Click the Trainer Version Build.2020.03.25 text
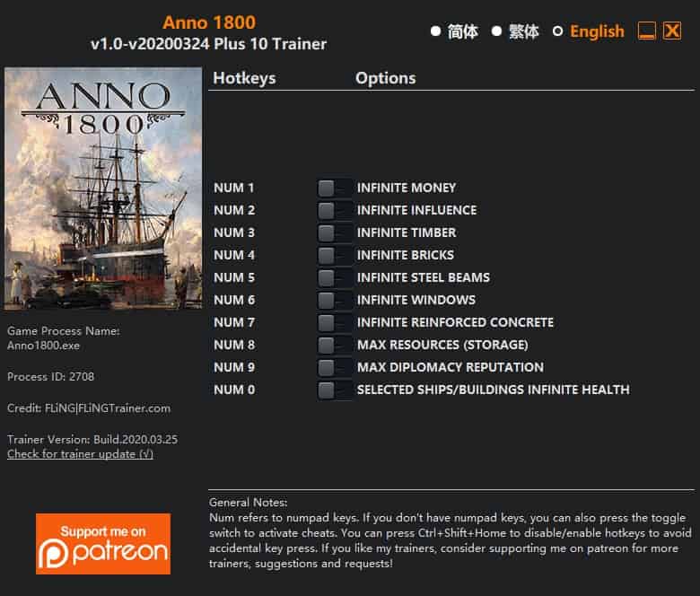 click(92, 440)
